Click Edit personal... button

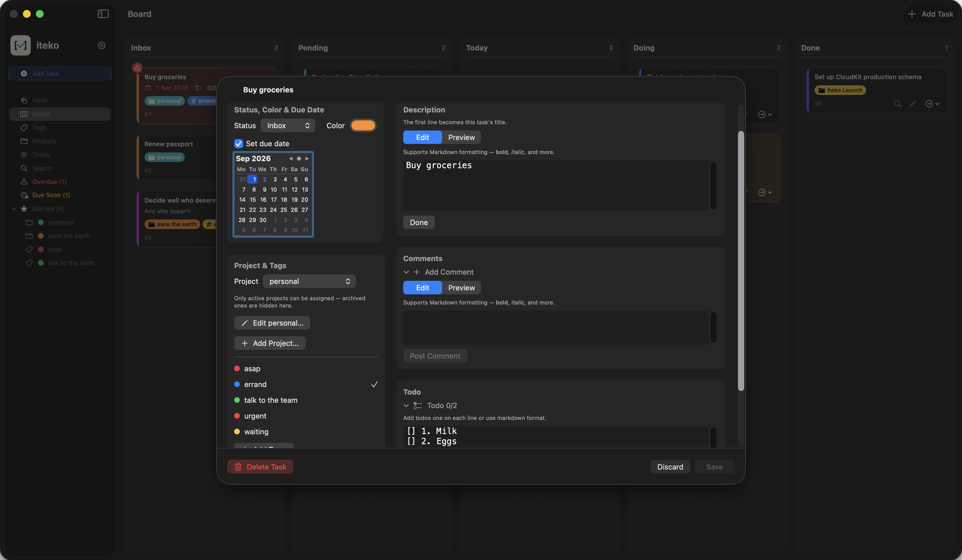click(x=272, y=323)
